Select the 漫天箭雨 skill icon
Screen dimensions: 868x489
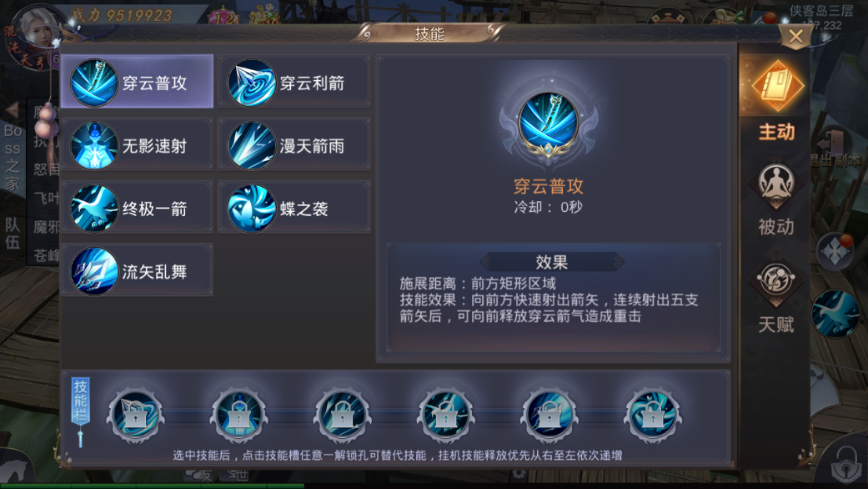tap(251, 146)
